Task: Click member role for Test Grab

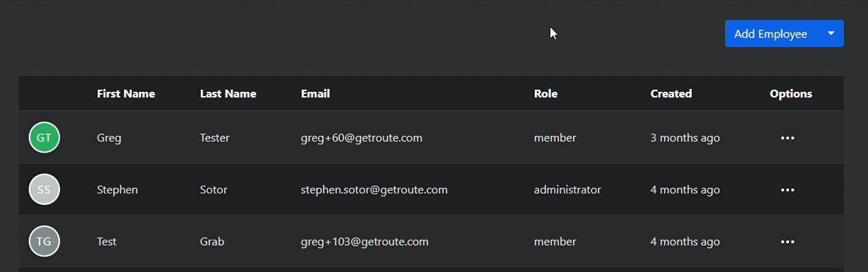Action: point(555,242)
